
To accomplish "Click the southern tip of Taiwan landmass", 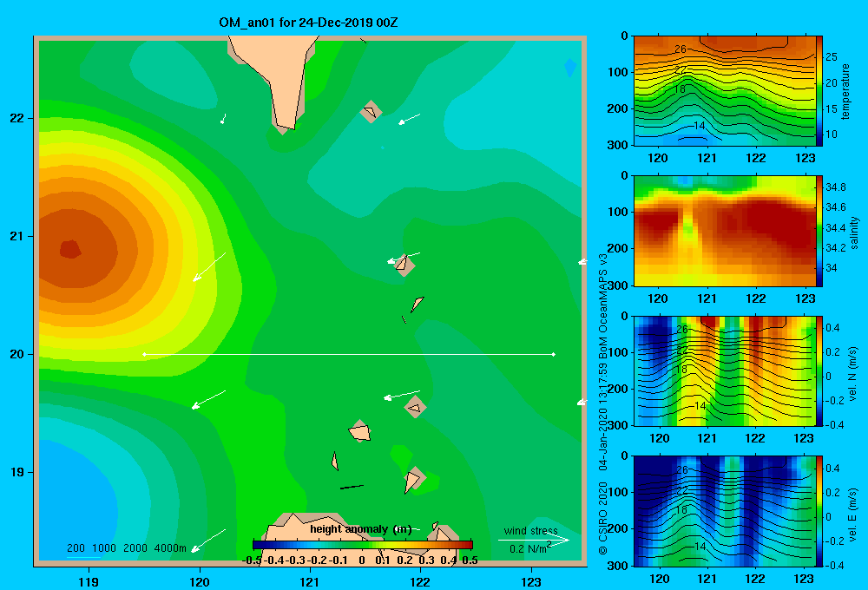I will tap(286, 126).
